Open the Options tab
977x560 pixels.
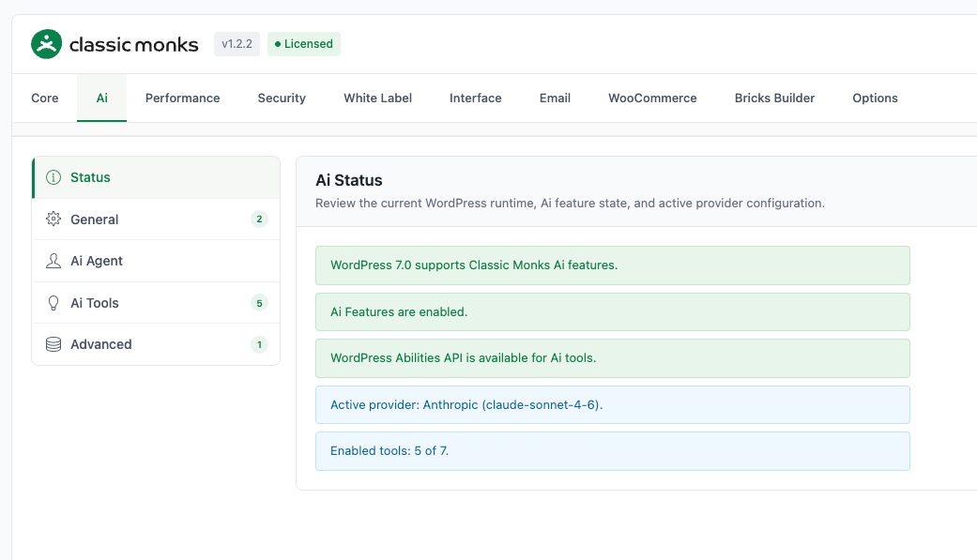(875, 98)
